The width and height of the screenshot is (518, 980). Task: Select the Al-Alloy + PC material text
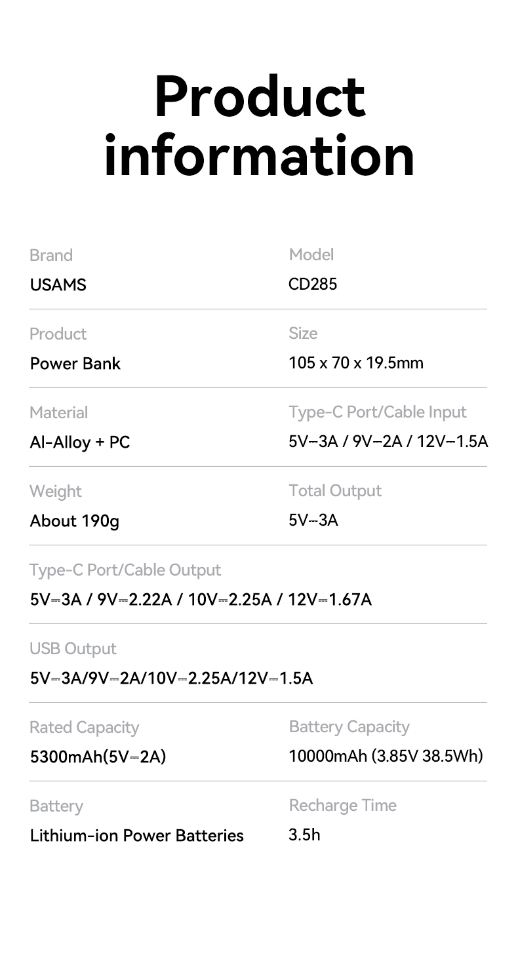[x=80, y=442]
